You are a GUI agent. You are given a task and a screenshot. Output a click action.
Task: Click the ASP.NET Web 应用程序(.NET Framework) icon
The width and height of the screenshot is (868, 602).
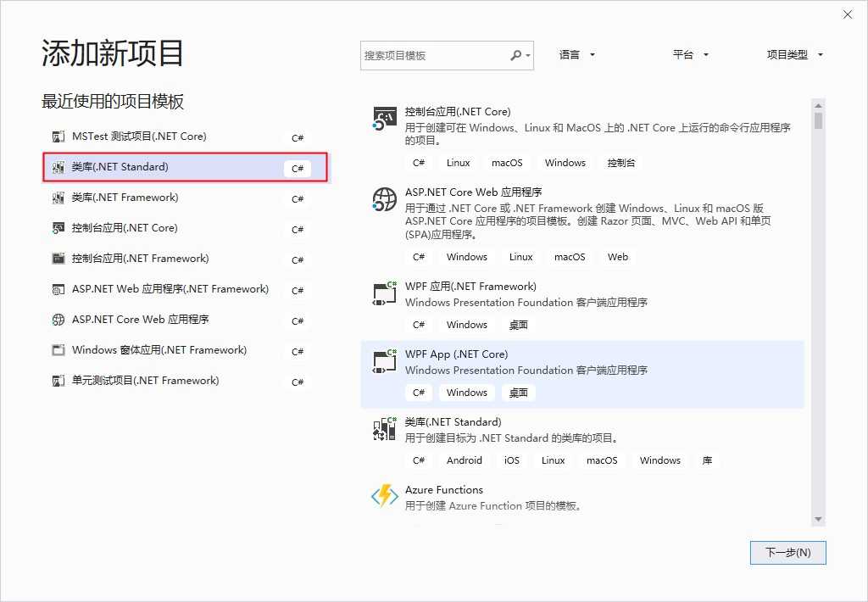coord(58,289)
